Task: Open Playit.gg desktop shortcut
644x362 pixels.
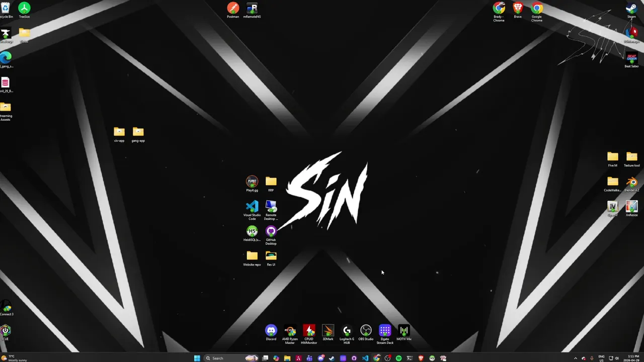Action: point(252,184)
